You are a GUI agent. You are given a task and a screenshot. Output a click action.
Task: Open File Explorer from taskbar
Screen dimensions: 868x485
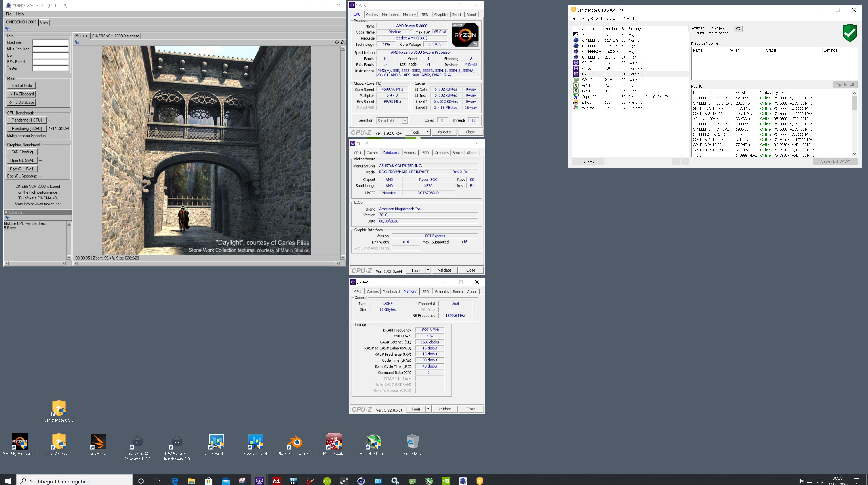tap(191, 481)
